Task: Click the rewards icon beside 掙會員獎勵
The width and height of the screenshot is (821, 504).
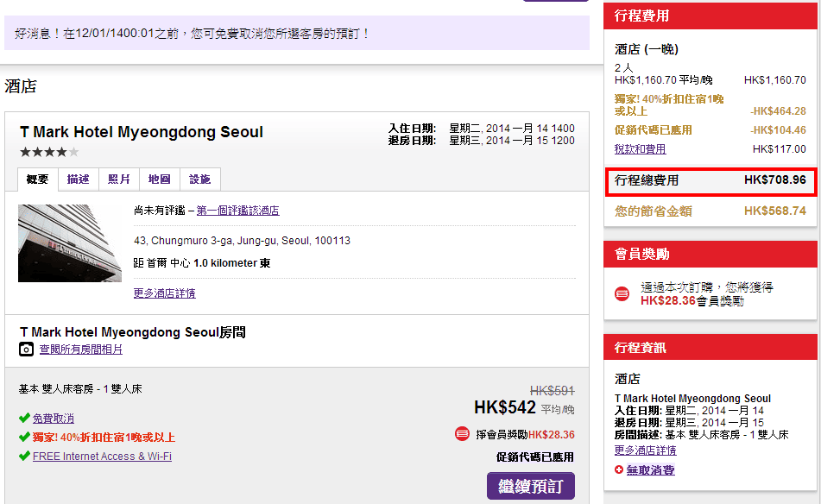Action: 462,434
